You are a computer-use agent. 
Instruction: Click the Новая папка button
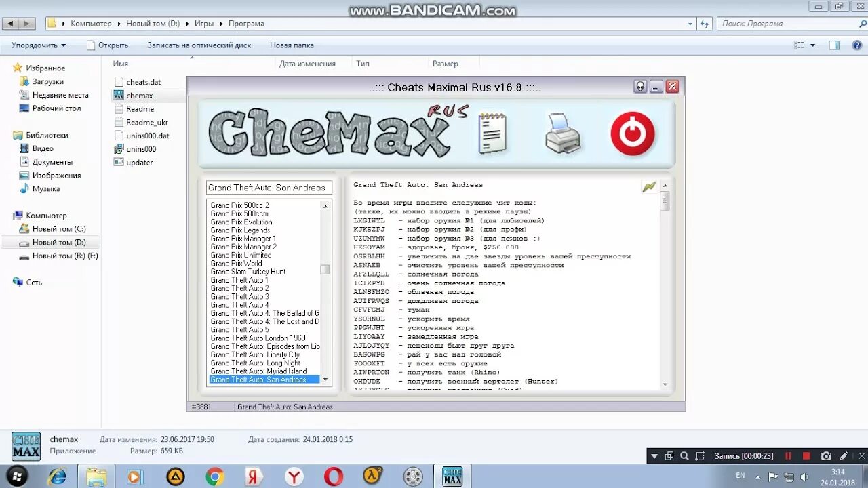tap(292, 45)
